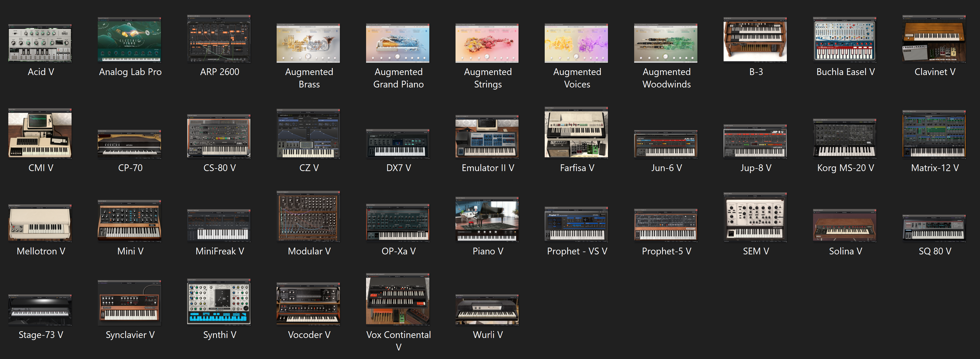This screenshot has height=359, width=980.
Task: Select the Augmented Voices thumbnail
Action: 576,43
